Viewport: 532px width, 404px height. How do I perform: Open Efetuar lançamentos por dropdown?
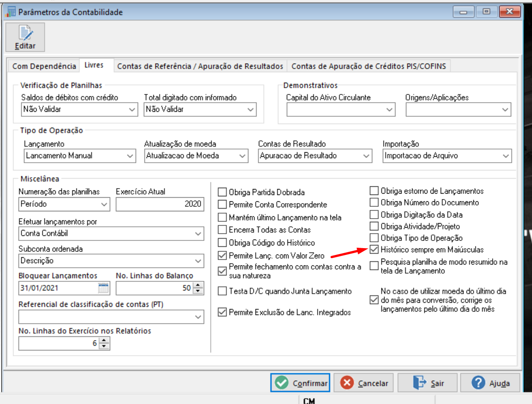pyautogui.click(x=111, y=234)
